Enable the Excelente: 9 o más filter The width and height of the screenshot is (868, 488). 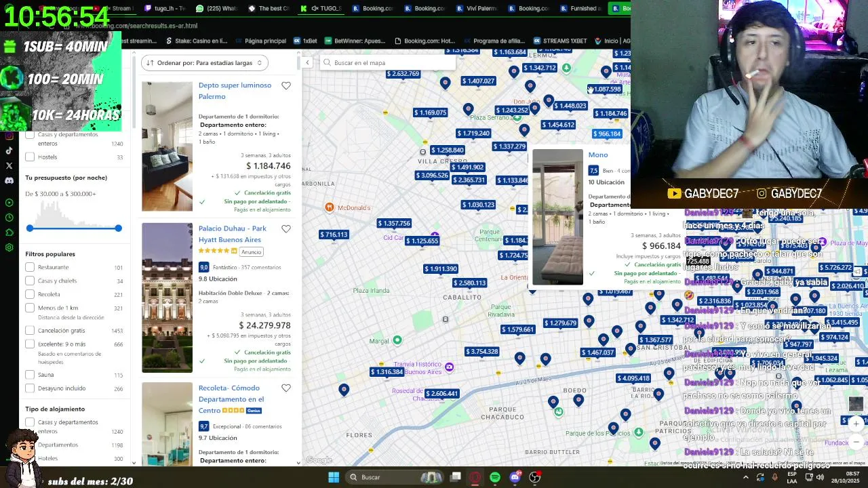click(30, 344)
